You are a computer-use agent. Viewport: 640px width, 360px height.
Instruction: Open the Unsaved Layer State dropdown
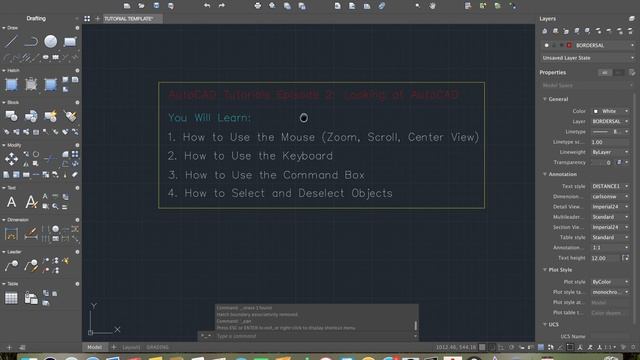588,58
